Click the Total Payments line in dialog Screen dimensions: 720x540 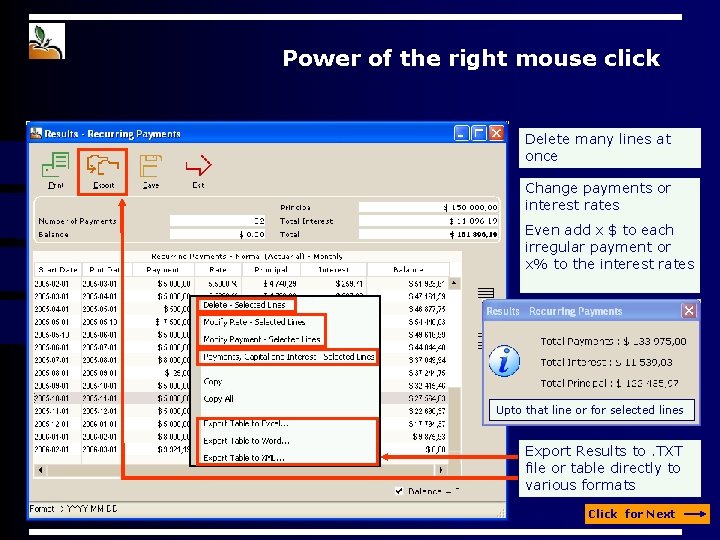tap(613, 342)
